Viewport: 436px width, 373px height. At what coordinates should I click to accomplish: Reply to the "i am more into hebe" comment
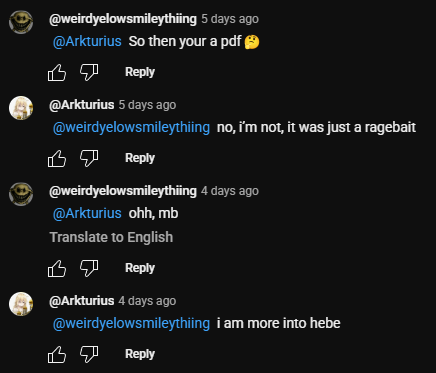click(140, 354)
